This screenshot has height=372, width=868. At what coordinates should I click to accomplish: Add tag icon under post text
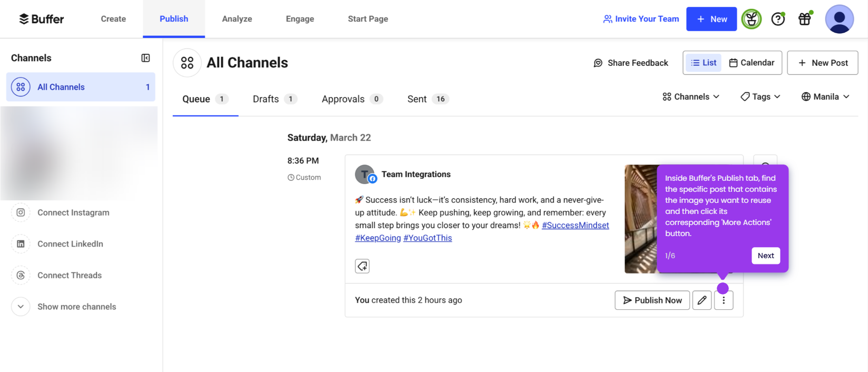362,266
